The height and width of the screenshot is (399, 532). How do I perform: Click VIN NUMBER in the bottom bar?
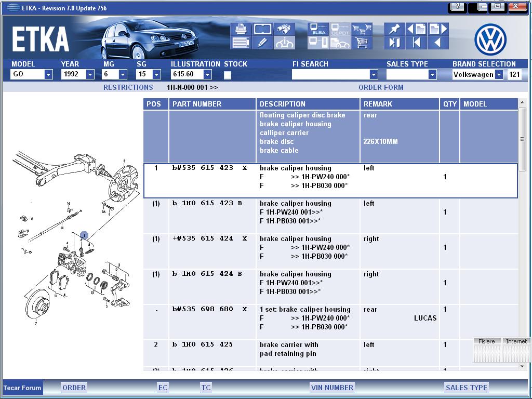[x=332, y=388]
